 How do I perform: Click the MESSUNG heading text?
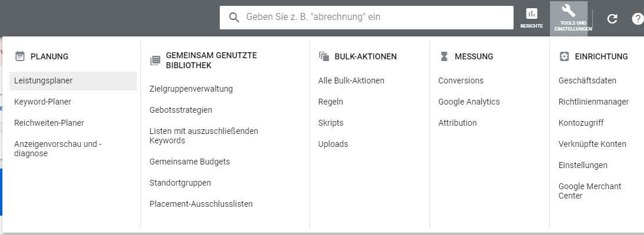pos(474,56)
